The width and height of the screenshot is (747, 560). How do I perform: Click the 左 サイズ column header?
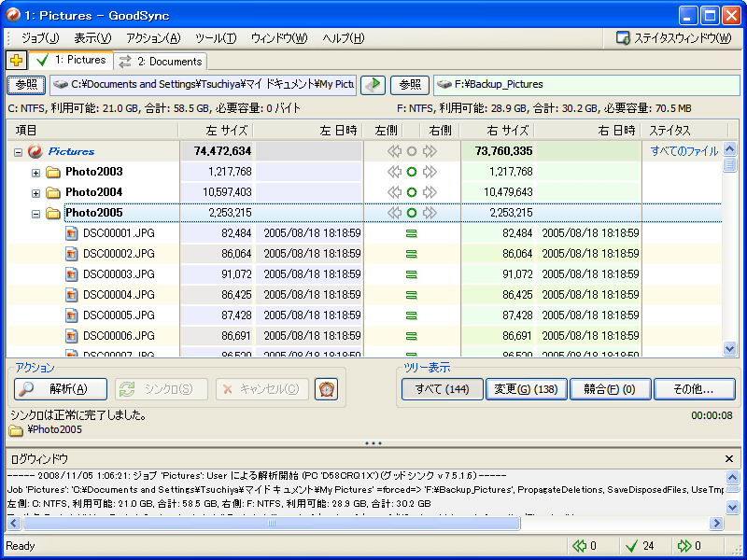point(217,131)
